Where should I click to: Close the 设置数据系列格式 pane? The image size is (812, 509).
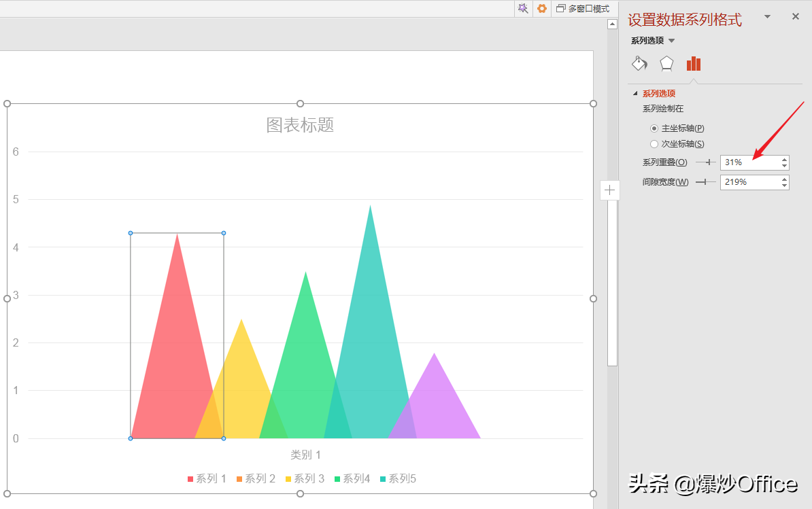[796, 16]
